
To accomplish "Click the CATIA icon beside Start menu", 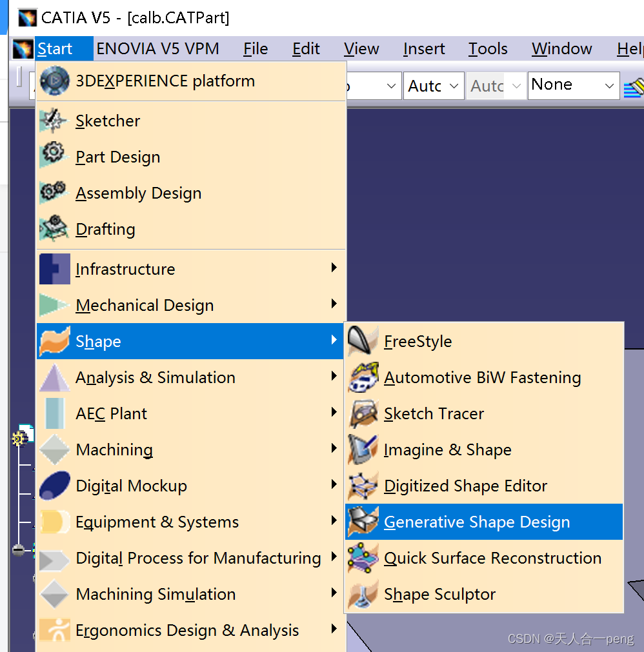I will coord(23,48).
